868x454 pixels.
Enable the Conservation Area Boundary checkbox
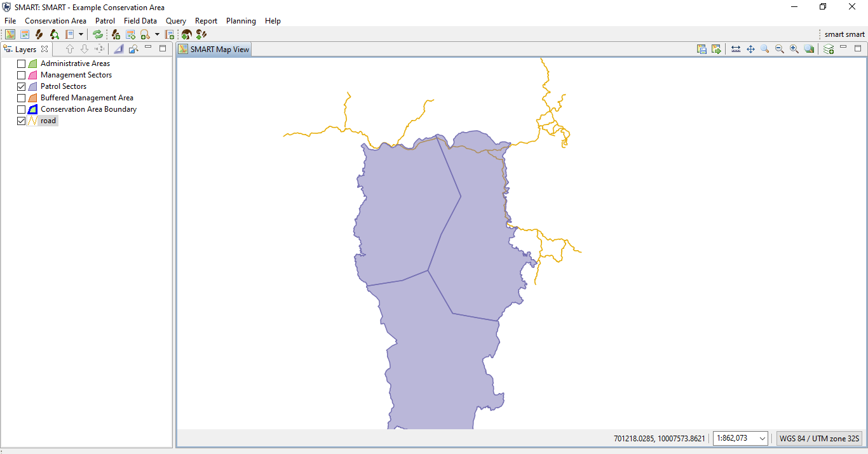tap(22, 109)
